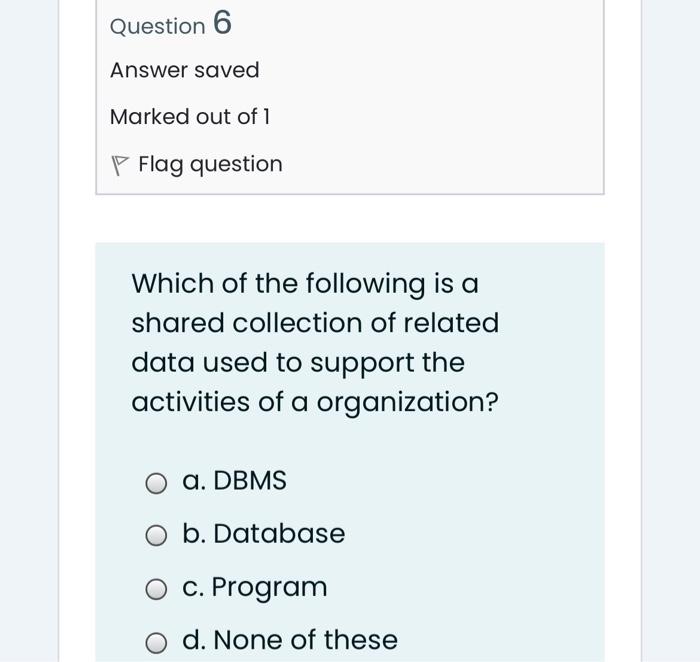Select the None of these radio button
The height and width of the screenshot is (662, 700).
(156, 643)
